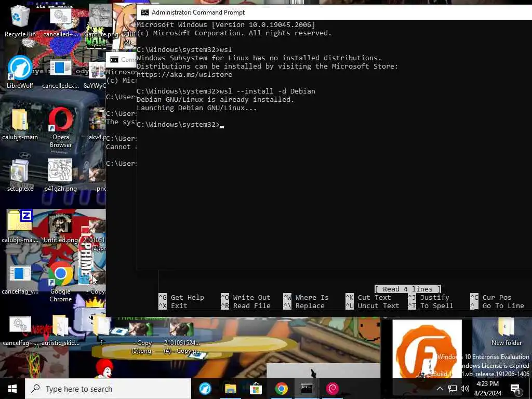Click the Administrator: Command Prompt title bar
The width and height of the screenshot is (532, 399).
334,12
